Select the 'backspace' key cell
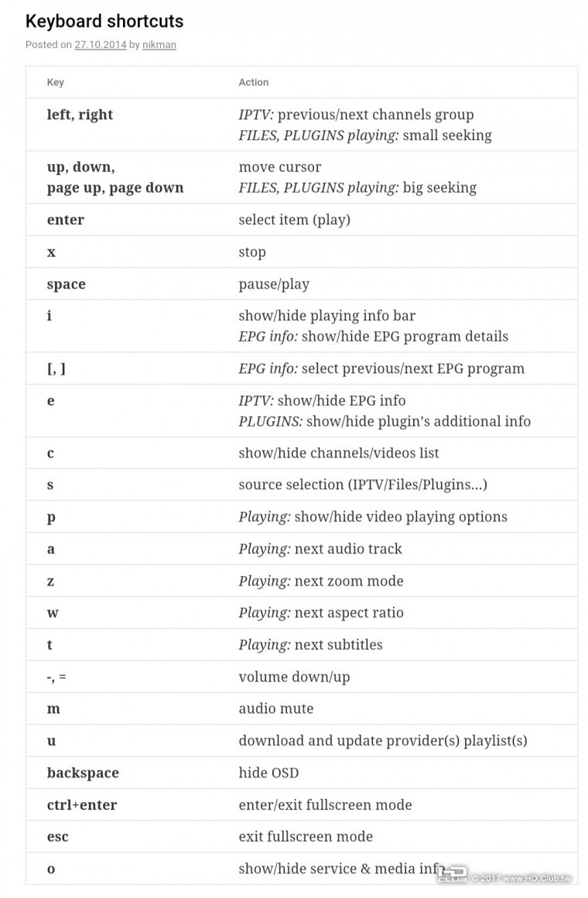588x898 pixels. coord(83,773)
